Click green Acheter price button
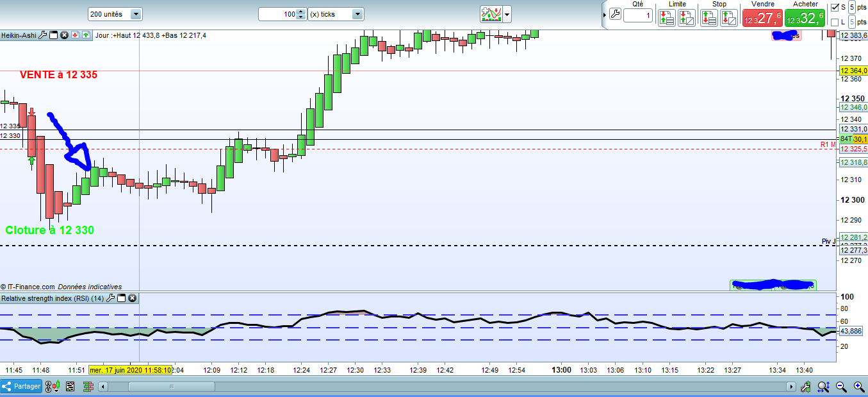Screen dimensions: 868x397 click(x=805, y=19)
